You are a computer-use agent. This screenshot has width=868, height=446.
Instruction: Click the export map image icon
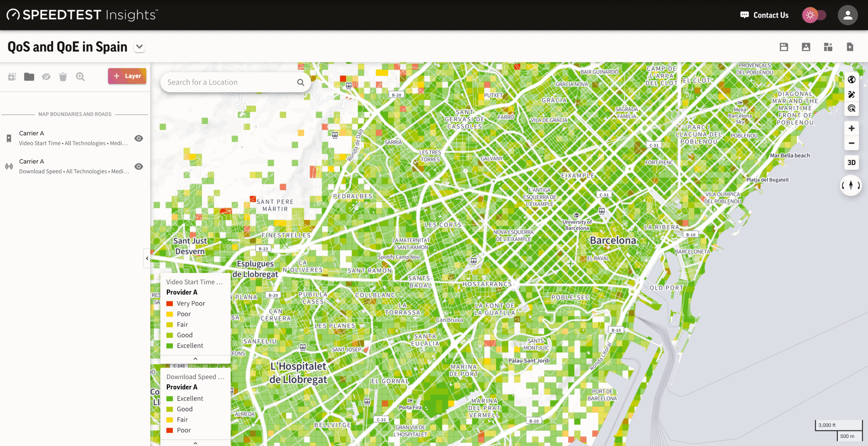coord(806,47)
